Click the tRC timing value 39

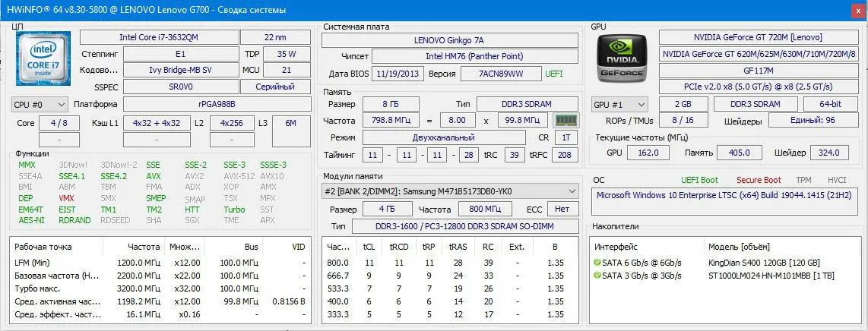pos(515,155)
